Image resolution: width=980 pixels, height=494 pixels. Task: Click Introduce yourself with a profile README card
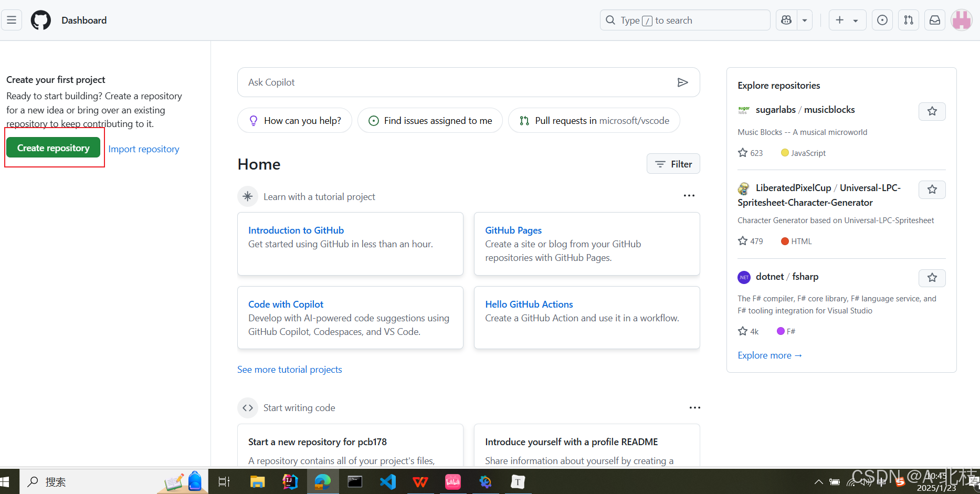click(x=587, y=445)
